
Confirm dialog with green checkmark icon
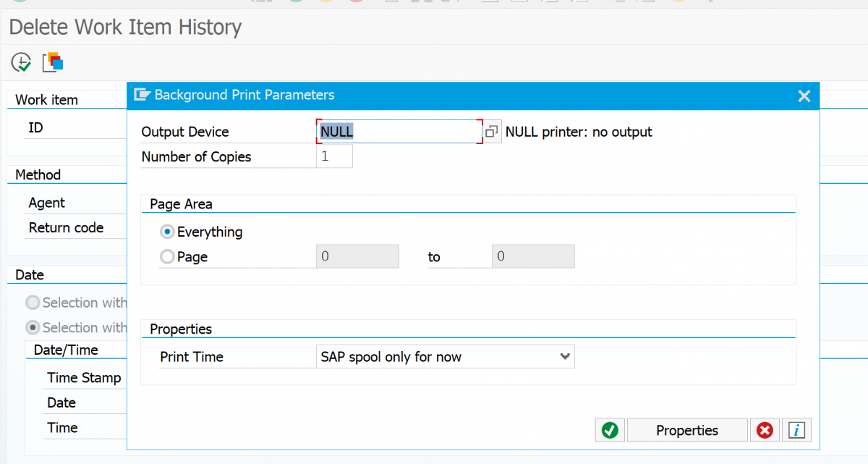tap(610, 429)
